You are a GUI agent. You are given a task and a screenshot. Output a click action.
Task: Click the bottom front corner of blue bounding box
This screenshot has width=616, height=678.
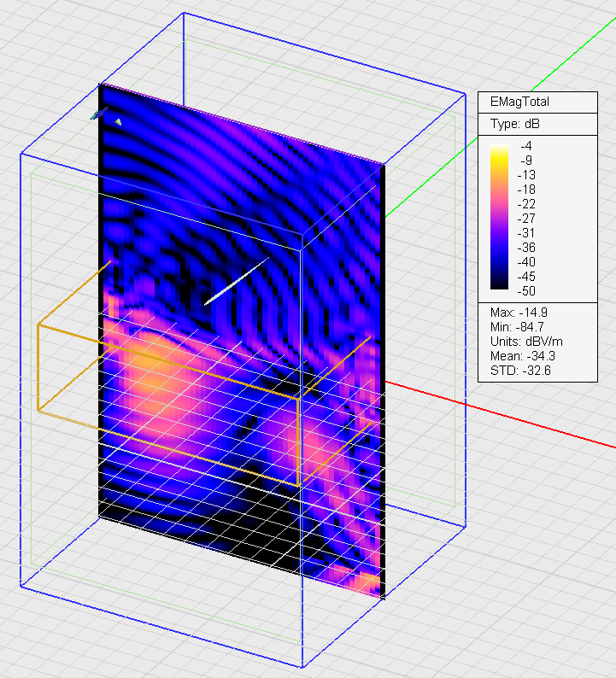[x=302, y=667]
